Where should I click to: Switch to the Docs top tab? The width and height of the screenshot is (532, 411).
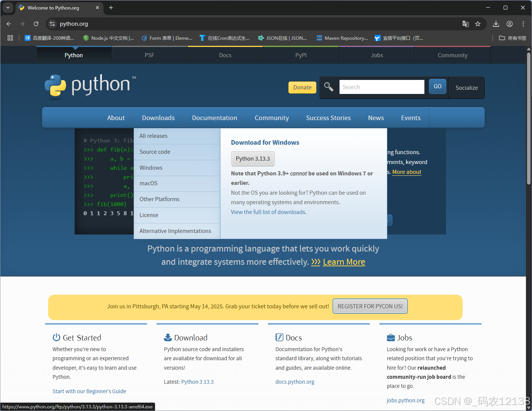(225, 55)
